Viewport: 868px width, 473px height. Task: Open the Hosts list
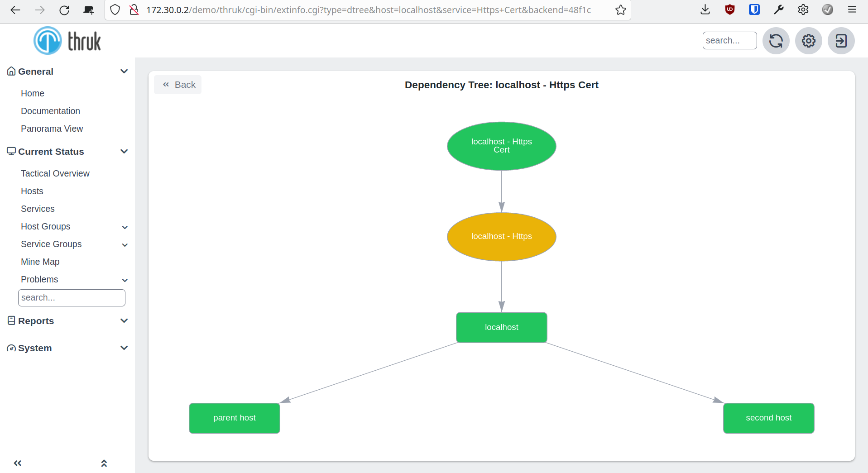point(32,191)
